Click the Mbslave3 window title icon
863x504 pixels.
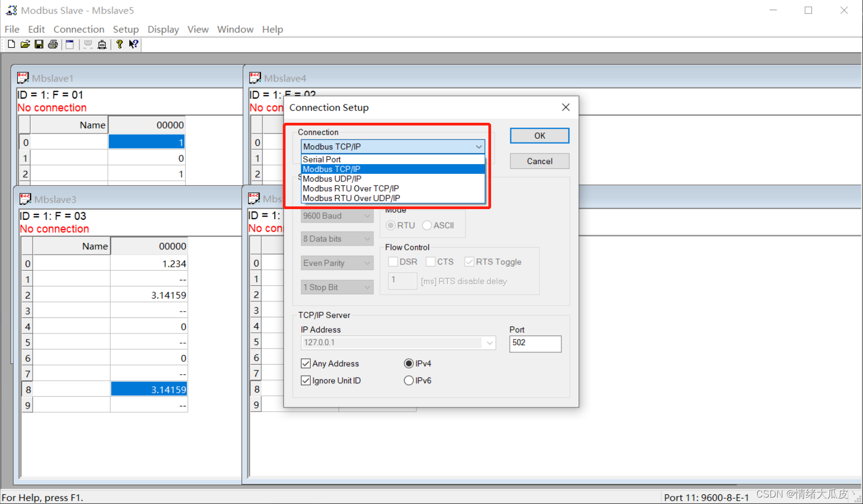pos(25,199)
